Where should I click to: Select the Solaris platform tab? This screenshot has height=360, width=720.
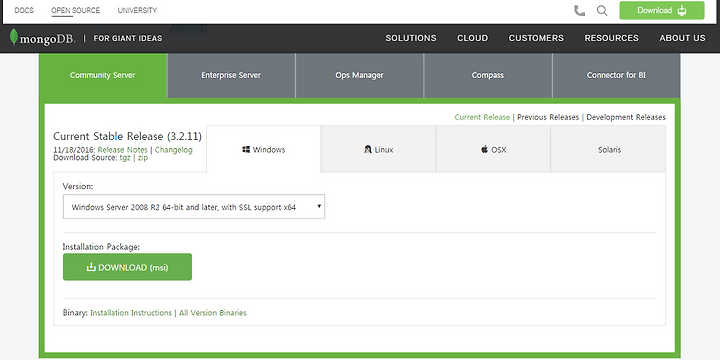click(609, 149)
